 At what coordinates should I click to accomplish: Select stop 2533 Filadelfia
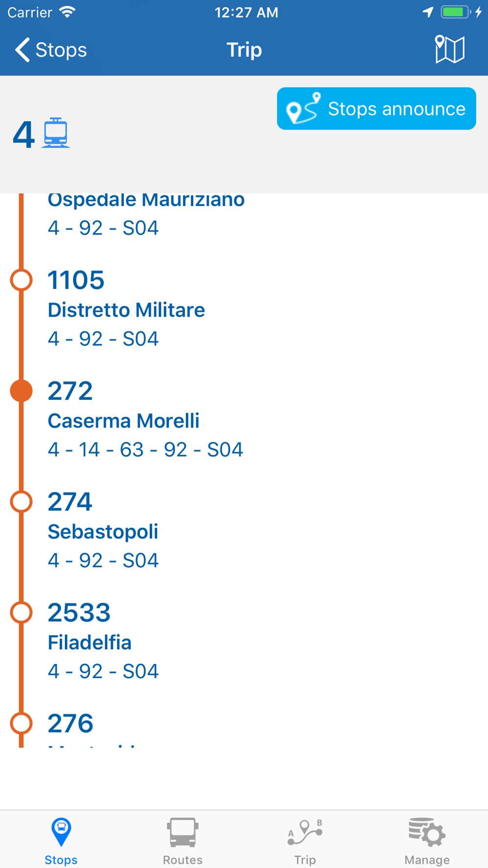click(x=244, y=641)
